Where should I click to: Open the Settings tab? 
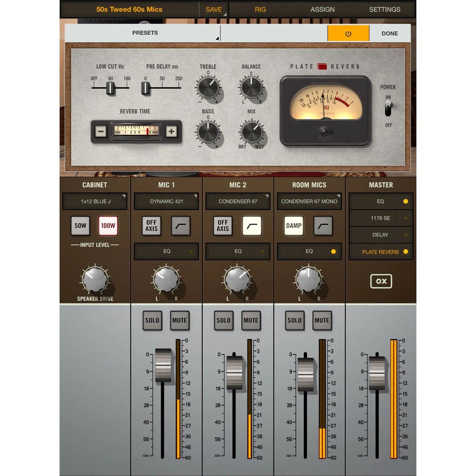point(384,10)
